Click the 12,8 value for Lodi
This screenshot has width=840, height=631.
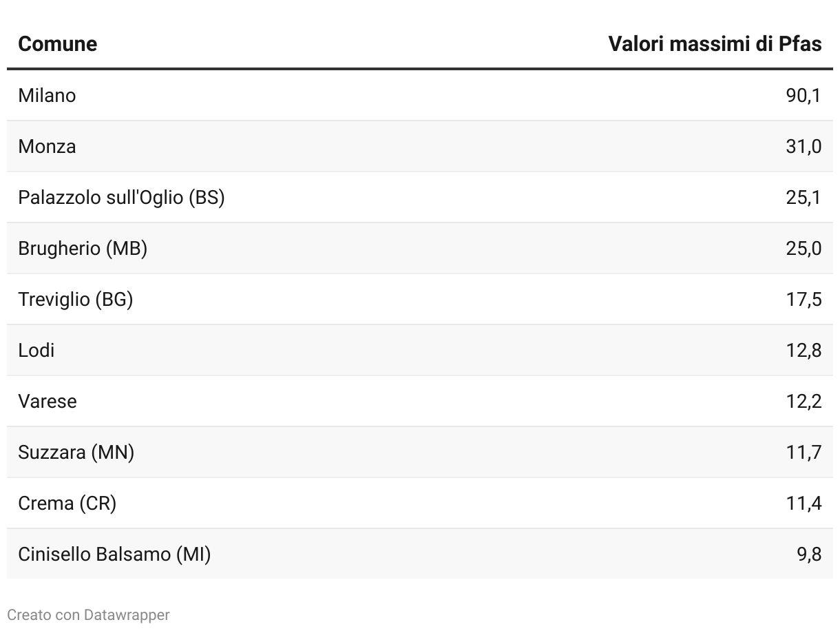804,350
